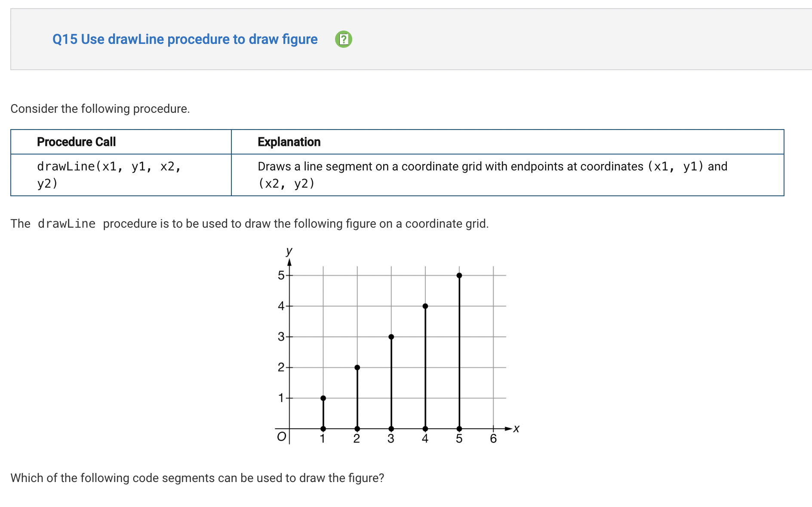Viewport: 812px width, 507px height.
Task: Click the point at top of x=2 line
Action: point(357,368)
